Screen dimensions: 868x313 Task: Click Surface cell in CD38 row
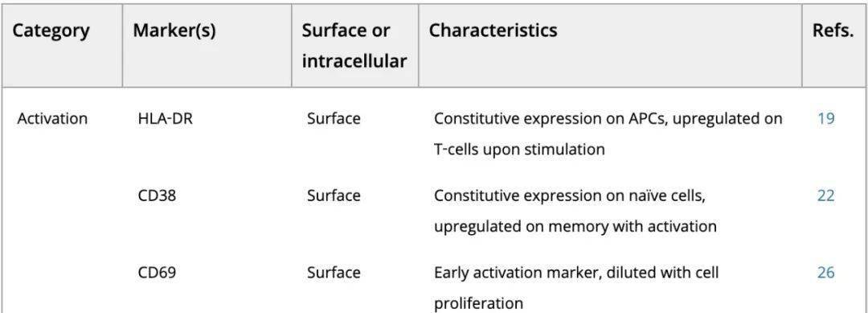[334, 196]
